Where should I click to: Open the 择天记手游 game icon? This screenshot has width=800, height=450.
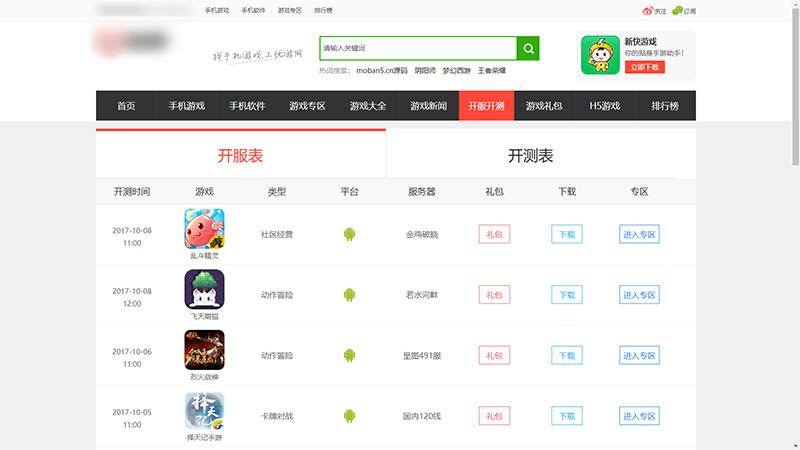(204, 411)
